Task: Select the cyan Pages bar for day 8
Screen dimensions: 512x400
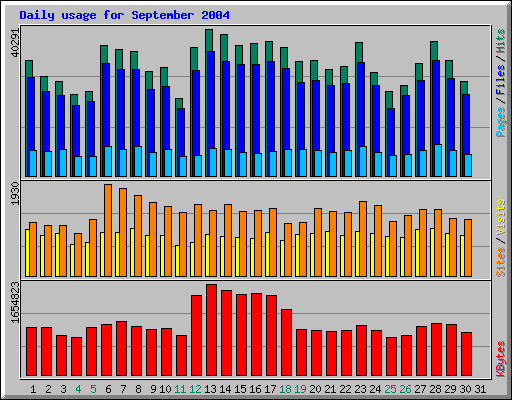Action: pyautogui.click(x=138, y=161)
